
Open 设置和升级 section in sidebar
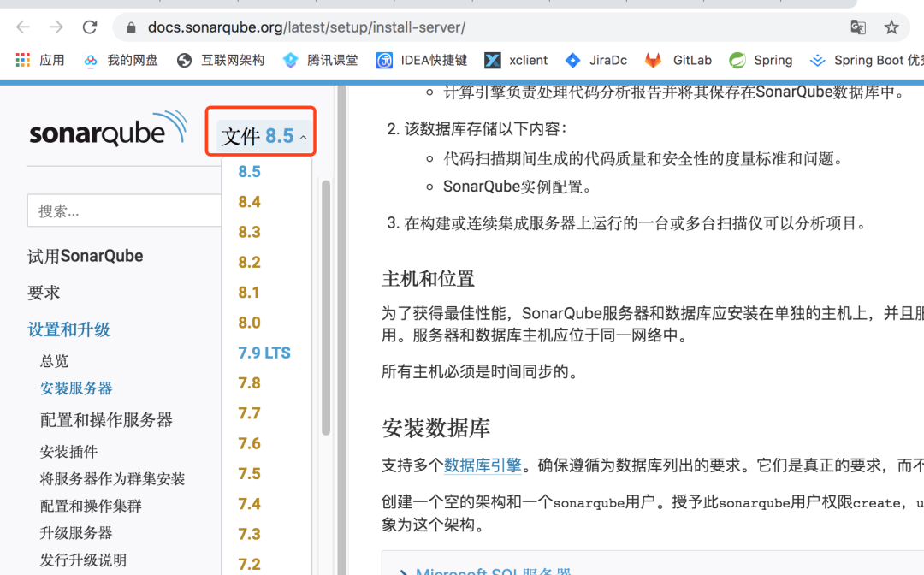coord(68,329)
